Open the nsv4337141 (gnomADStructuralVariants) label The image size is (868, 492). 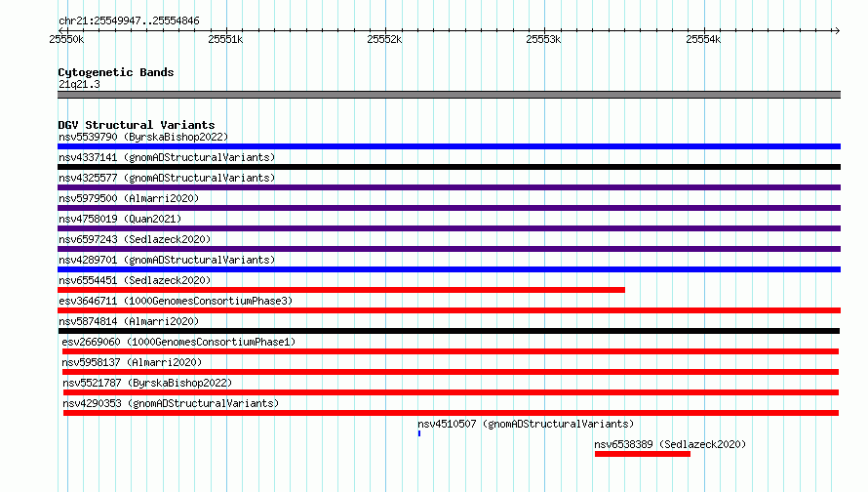167,157
